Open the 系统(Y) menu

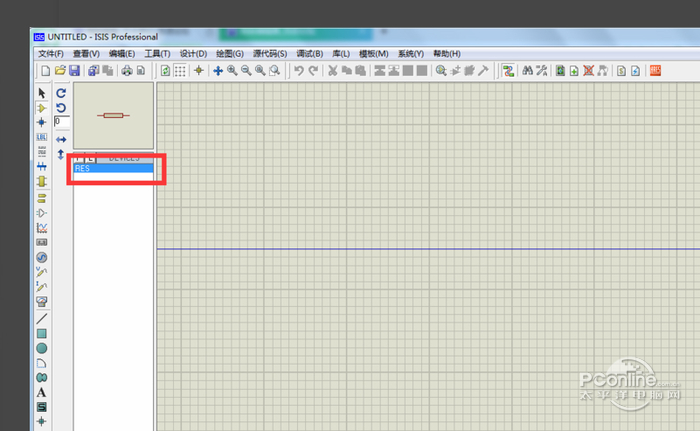tap(410, 54)
